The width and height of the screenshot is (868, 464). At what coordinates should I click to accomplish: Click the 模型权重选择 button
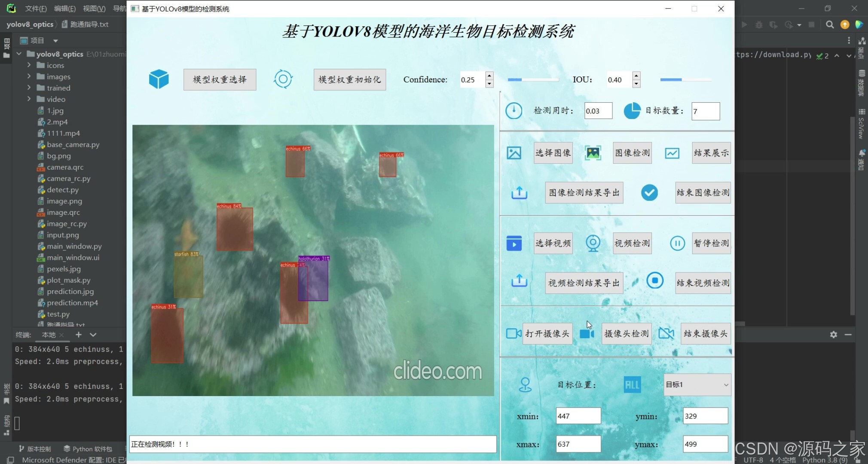coord(220,79)
